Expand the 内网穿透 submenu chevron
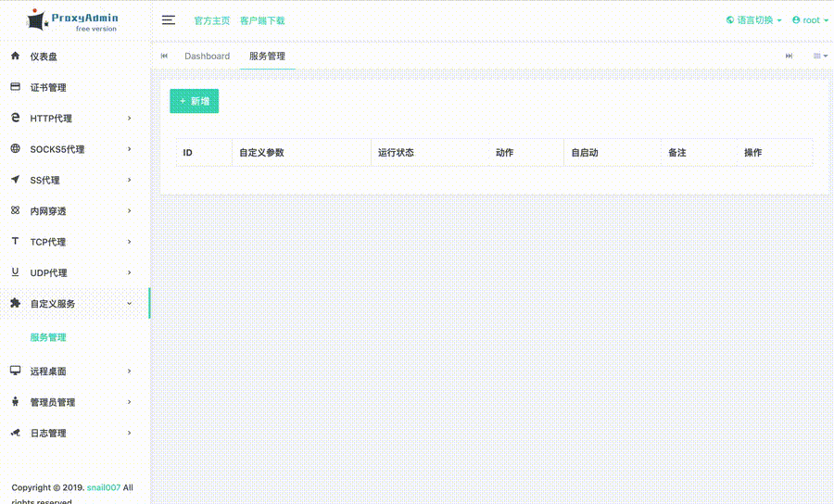 (129, 210)
